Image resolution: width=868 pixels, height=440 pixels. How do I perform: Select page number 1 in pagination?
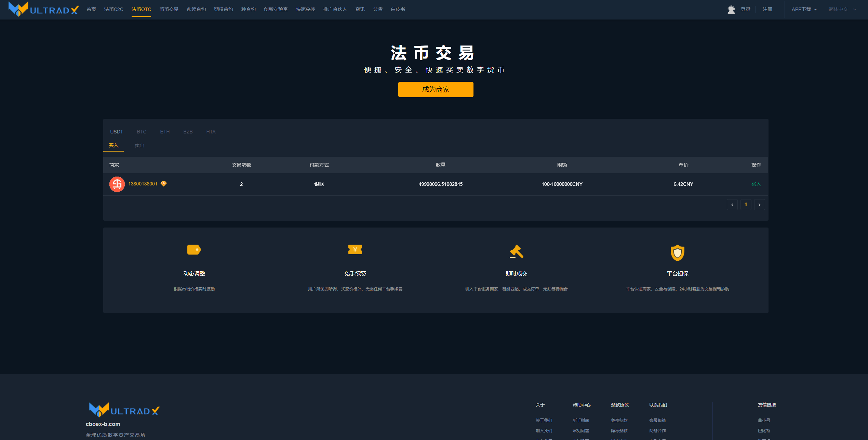[746, 205]
